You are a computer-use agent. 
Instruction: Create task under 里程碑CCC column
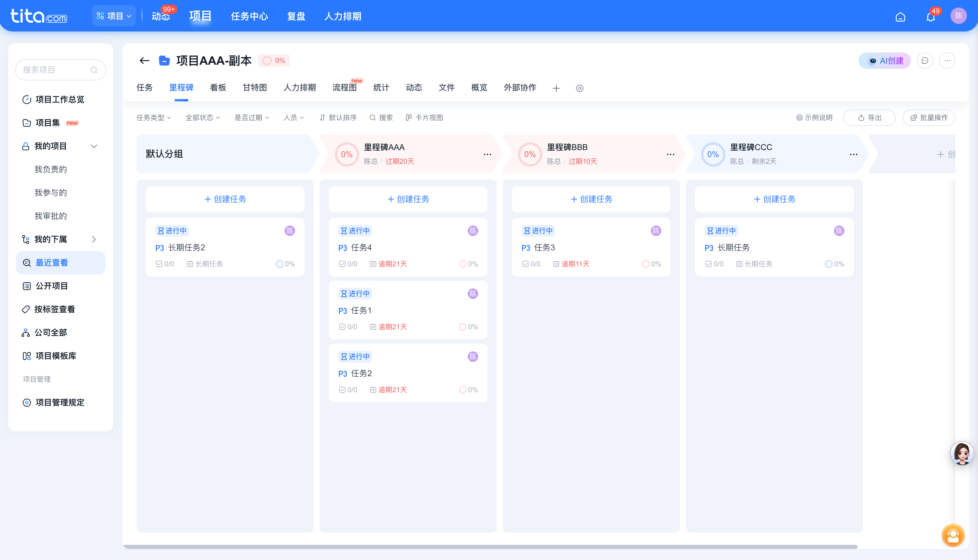click(x=774, y=199)
